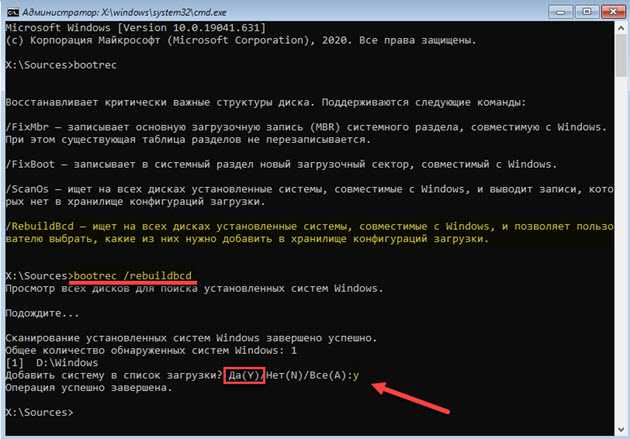Click the Корпорация Майкрософт copyright line
Image resolution: width=630 pixels, height=439 pixels.
(x=241, y=40)
